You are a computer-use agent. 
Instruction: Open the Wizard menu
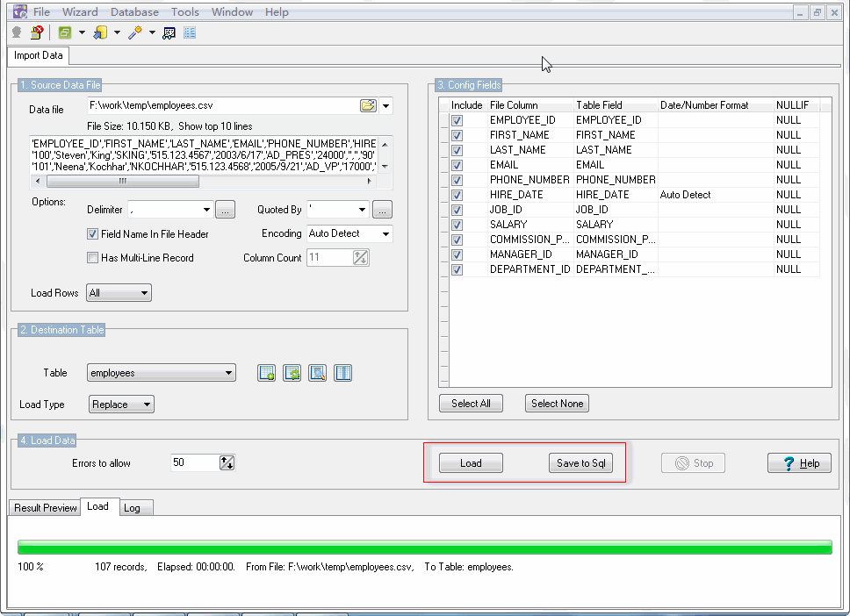pos(80,12)
